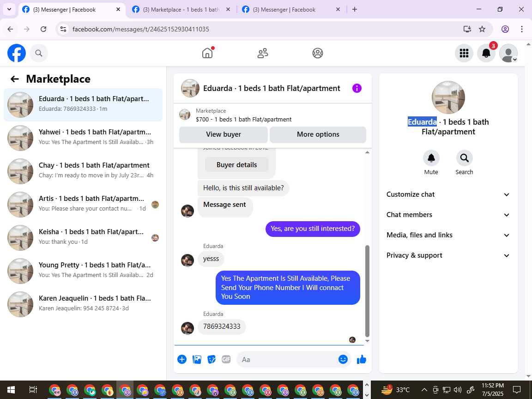The height and width of the screenshot is (399, 532).
Task: Open Notifications bell with 3 badge
Action: coord(486,53)
